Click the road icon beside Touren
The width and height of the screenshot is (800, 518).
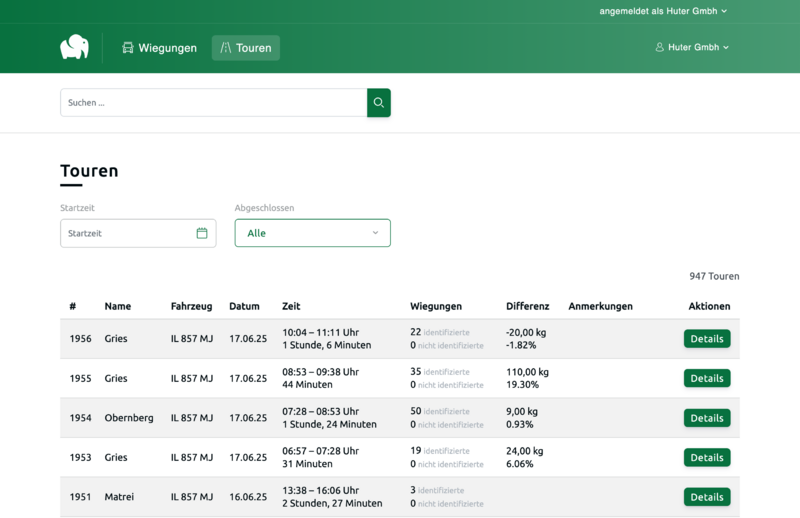click(226, 48)
